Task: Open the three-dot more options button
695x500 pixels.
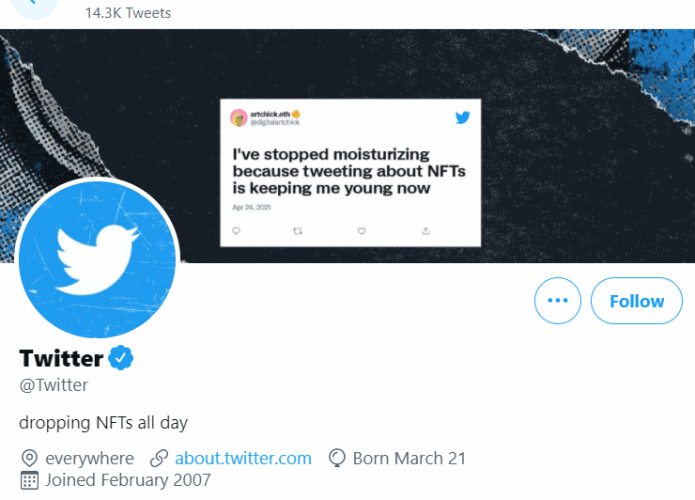Action: (x=557, y=301)
